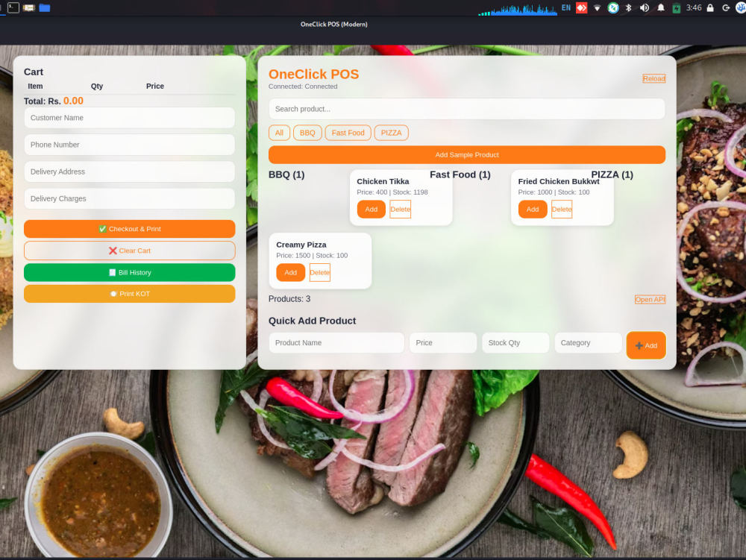Click the Delivery Charges field
The width and height of the screenshot is (746, 560).
pyautogui.click(x=129, y=198)
